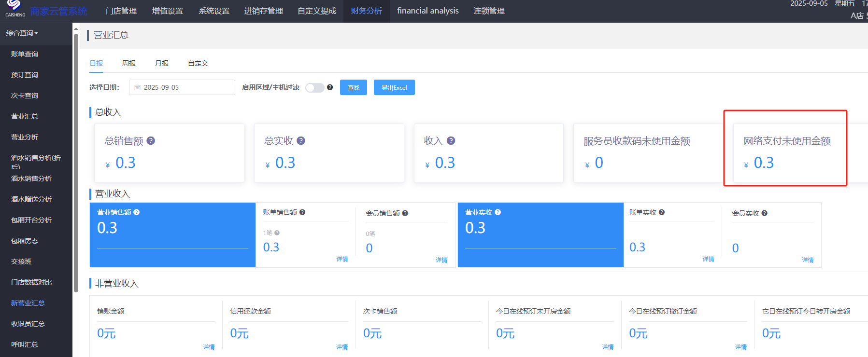Switch to the 自定义 tab
The height and width of the screenshot is (357, 868).
198,63
